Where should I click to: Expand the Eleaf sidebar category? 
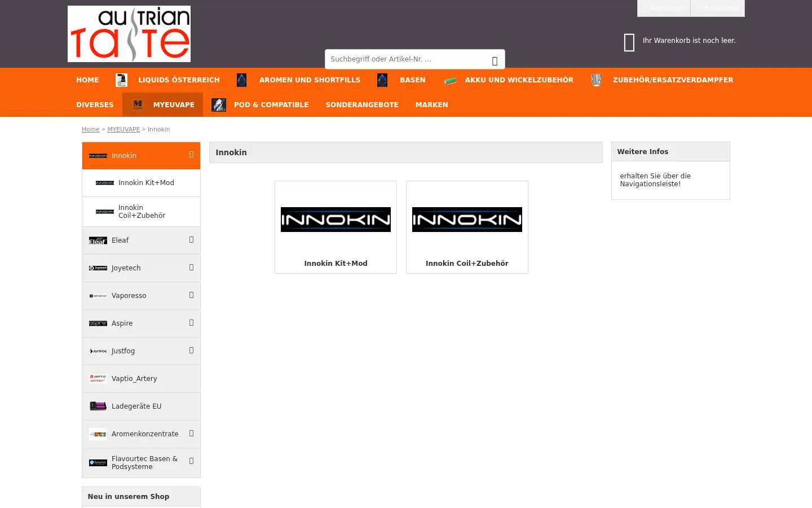coord(191,240)
